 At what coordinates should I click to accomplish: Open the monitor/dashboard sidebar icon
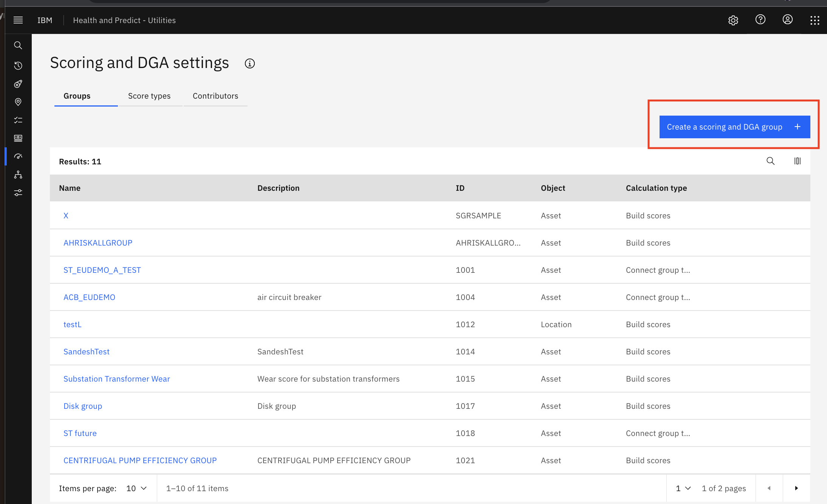click(x=18, y=138)
